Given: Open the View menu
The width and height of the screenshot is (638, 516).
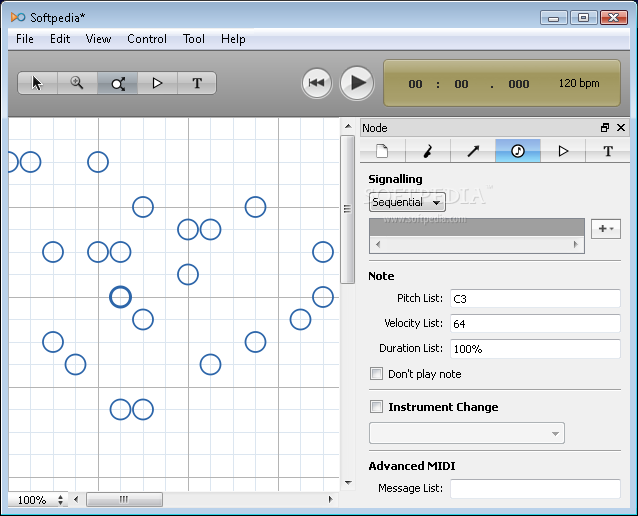Looking at the screenshot, I should click(x=98, y=39).
